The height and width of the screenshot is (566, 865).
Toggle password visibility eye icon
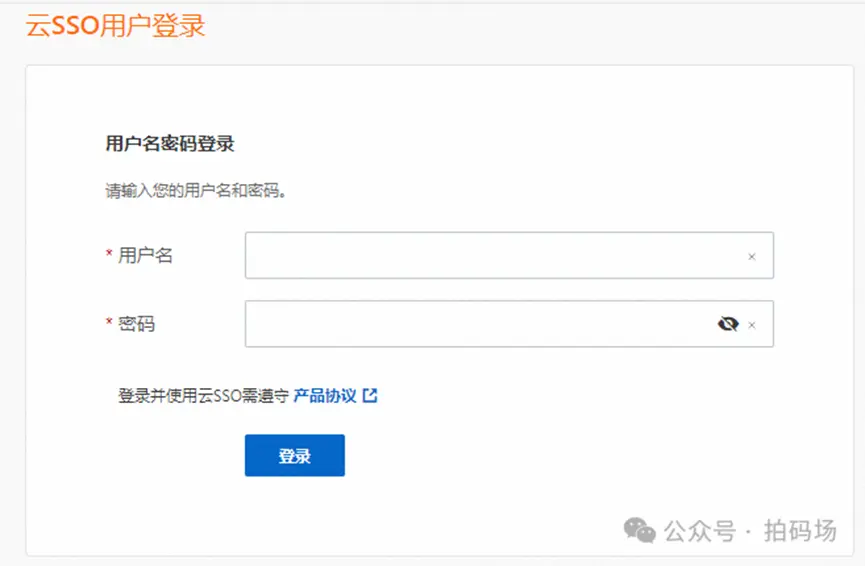pos(728,324)
